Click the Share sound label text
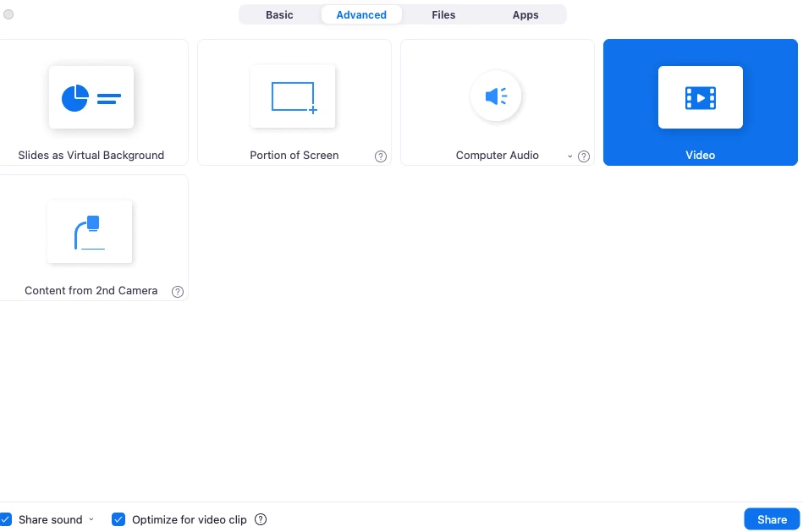Viewport: 803px width, 532px height. point(51,519)
